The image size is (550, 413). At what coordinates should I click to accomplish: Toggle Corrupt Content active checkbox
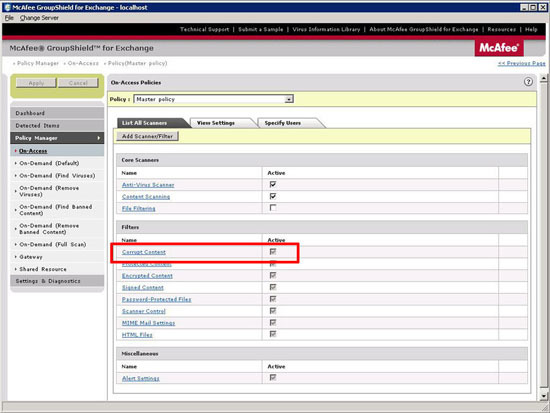click(x=273, y=252)
